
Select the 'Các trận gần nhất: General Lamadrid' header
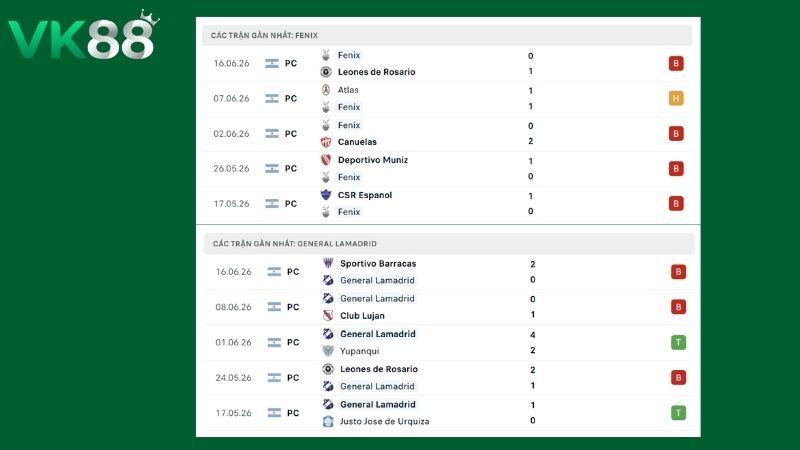click(449, 243)
